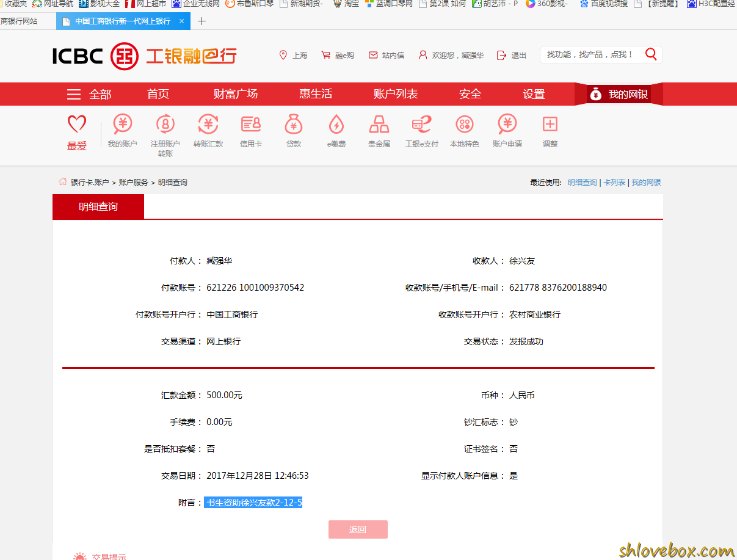
Task: Click payer account 621226 1001009370542
Action: tap(255, 288)
